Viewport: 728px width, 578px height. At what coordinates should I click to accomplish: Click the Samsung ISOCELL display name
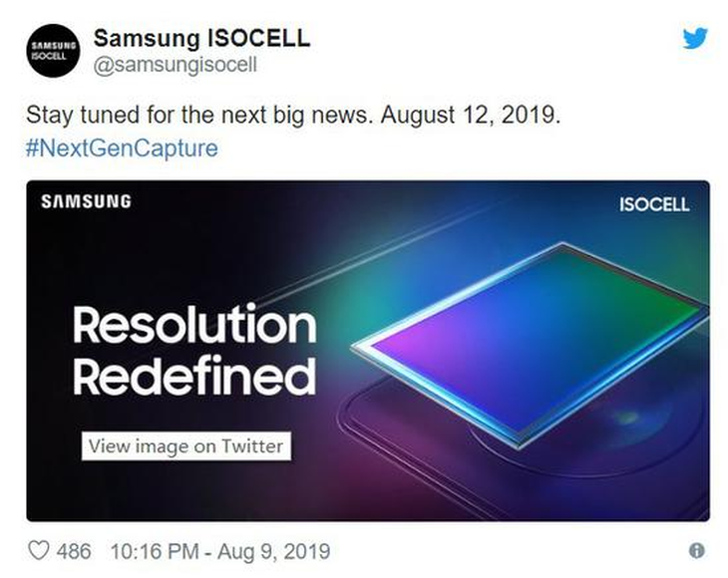[201, 38]
